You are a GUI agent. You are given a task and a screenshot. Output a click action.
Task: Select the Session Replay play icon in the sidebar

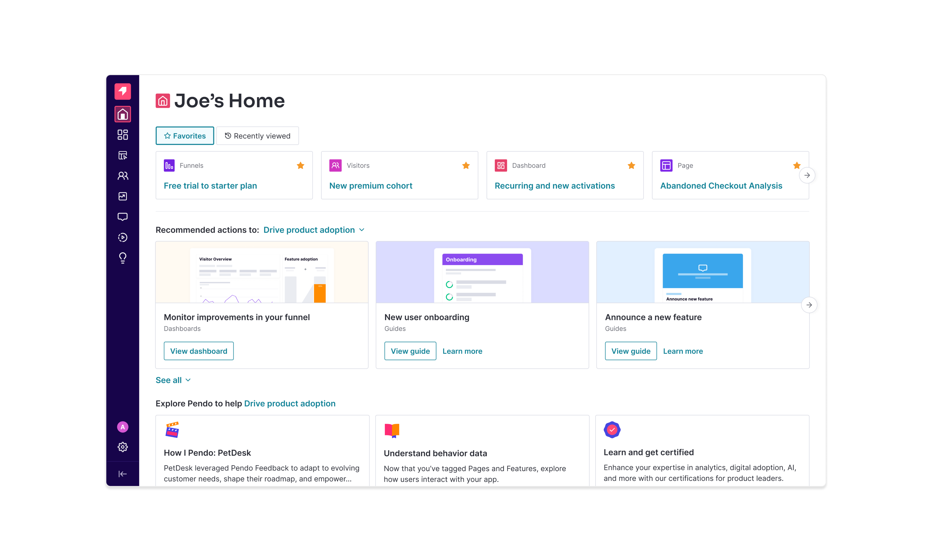pyautogui.click(x=122, y=237)
